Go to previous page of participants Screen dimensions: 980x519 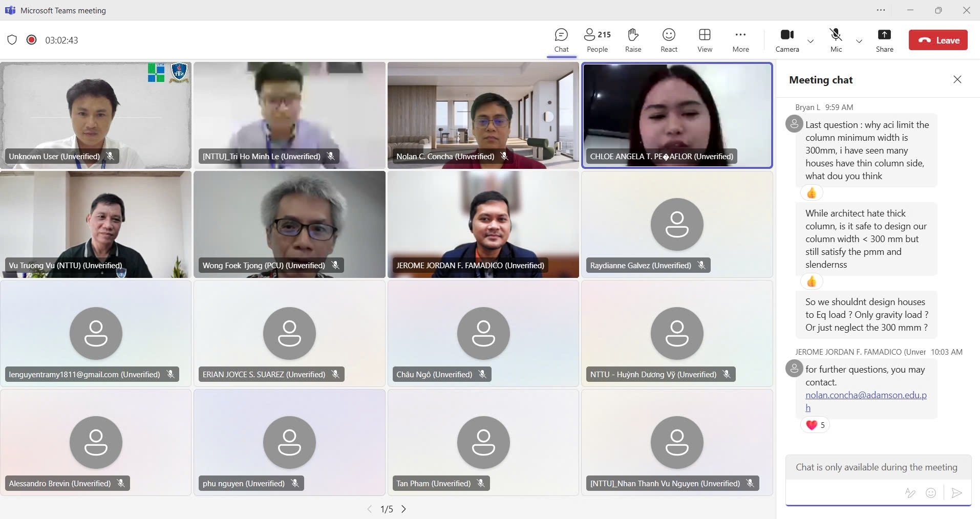point(369,509)
